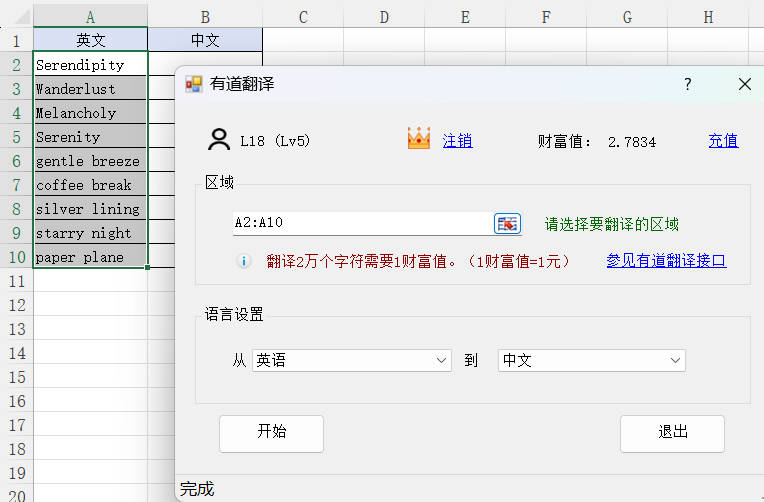Viewport: 764px width, 502px height.
Task: Click the 中文 header cell in B1
Action: pos(205,41)
